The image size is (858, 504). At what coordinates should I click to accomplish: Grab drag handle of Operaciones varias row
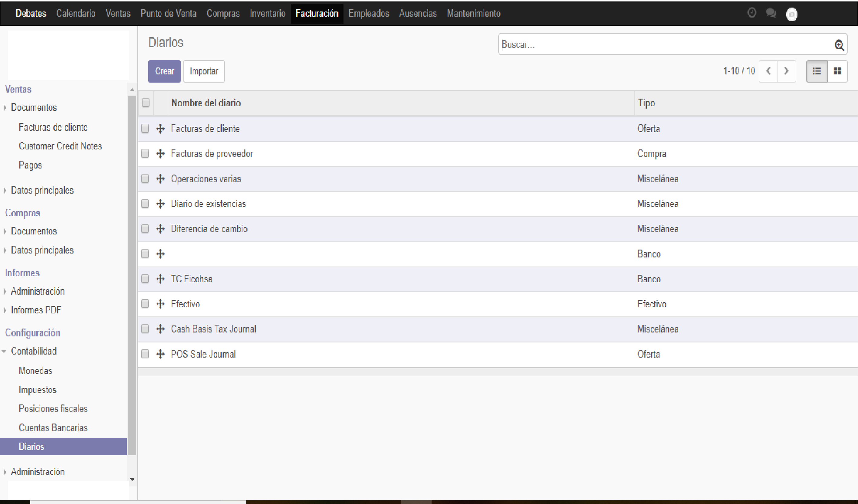[x=160, y=179]
